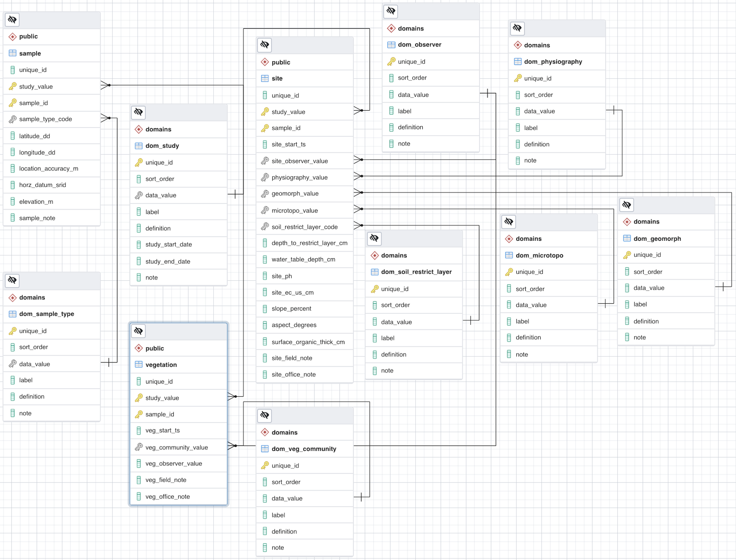Hide columns of the site table
The height and width of the screenshot is (560, 736).
[264, 45]
